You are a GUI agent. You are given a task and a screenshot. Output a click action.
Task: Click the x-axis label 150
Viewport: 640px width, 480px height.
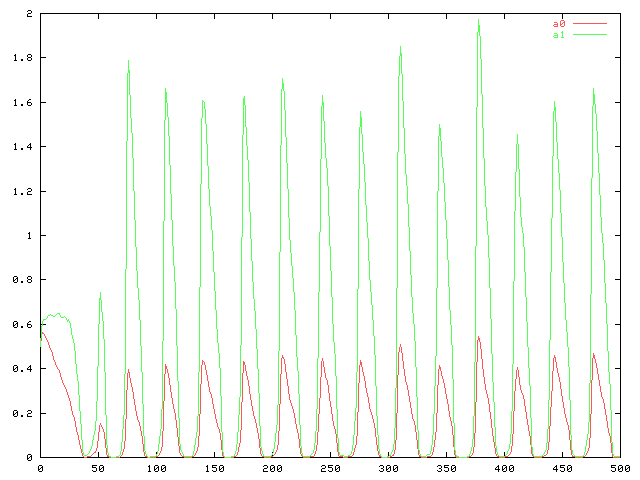(x=214, y=469)
